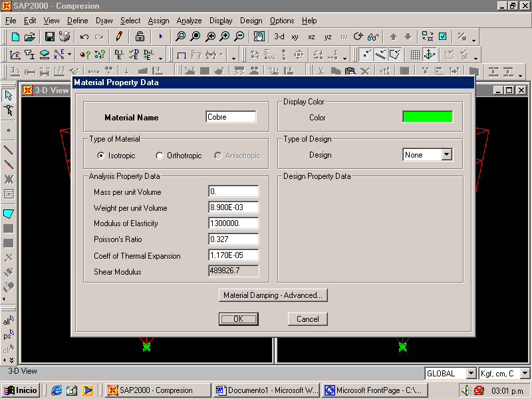This screenshot has width=532, height=399.
Task: Click the perspective glasses icon
Action: pos(373,37)
